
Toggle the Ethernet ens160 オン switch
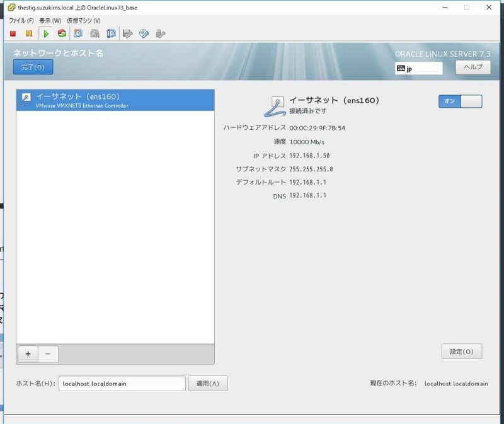pyautogui.click(x=461, y=101)
